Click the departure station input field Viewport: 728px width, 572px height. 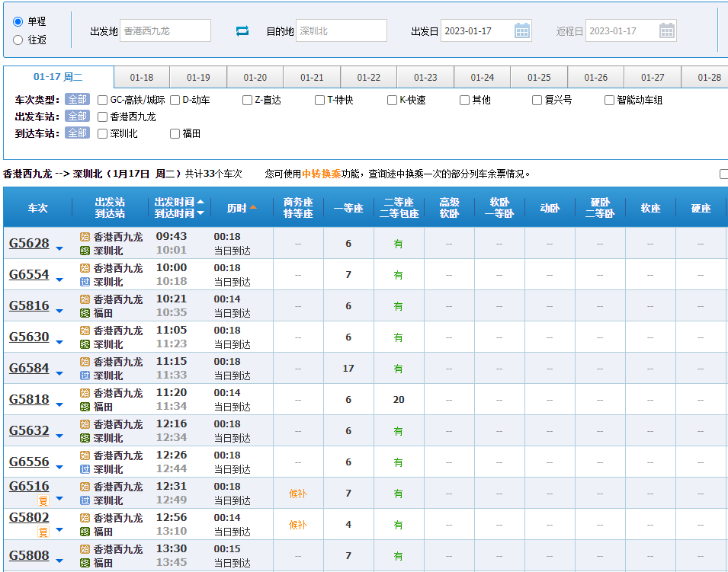point(165,31)
